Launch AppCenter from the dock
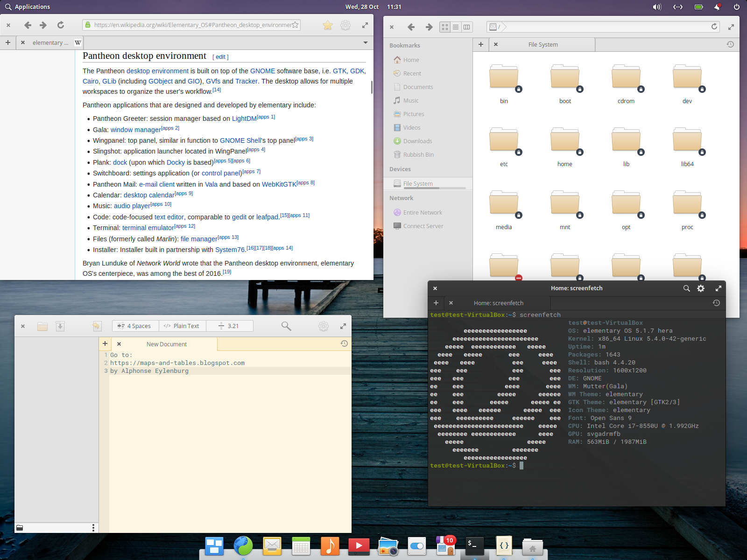This screenshot has height=560, width=747. [x=445, y=546]
